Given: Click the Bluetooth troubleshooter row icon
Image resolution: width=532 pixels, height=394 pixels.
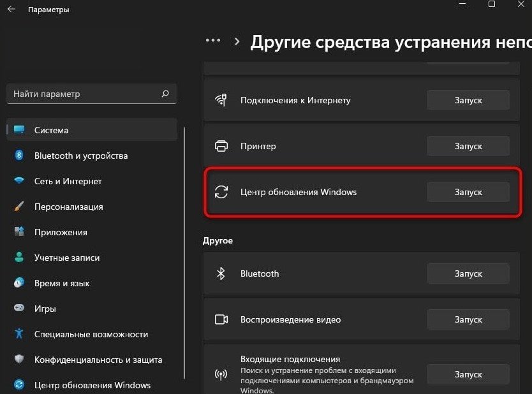Looking at the screenshot, I should [x=221, y=274].
